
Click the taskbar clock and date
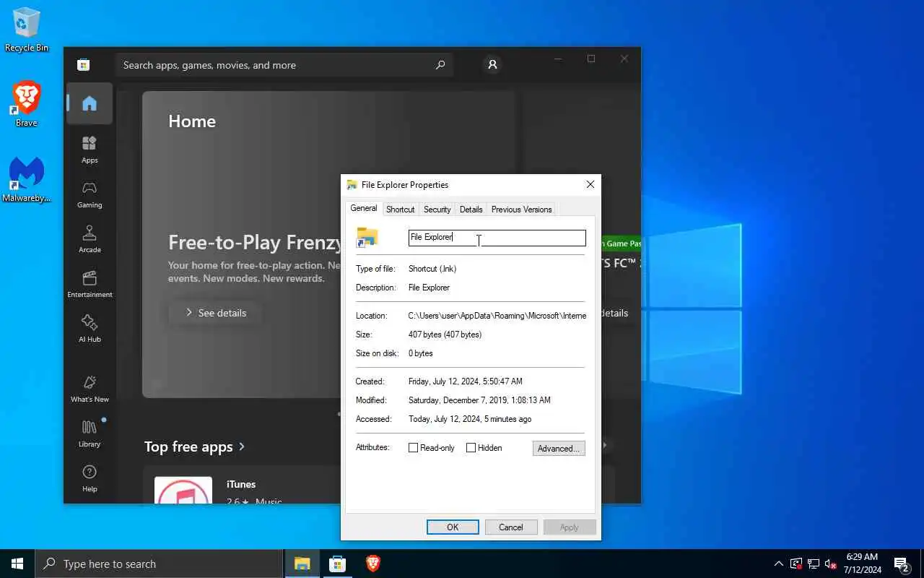tap(862, 564)
